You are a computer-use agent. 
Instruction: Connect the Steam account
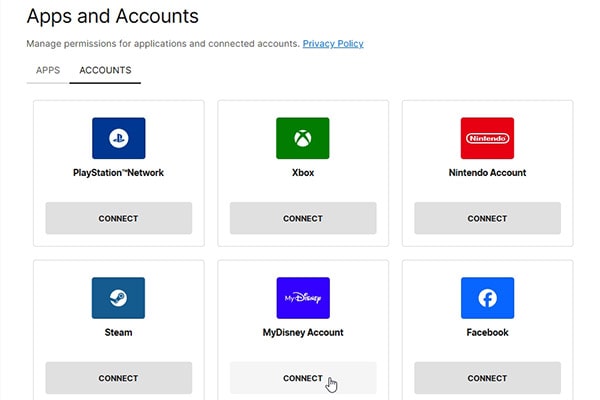[119, 378]
